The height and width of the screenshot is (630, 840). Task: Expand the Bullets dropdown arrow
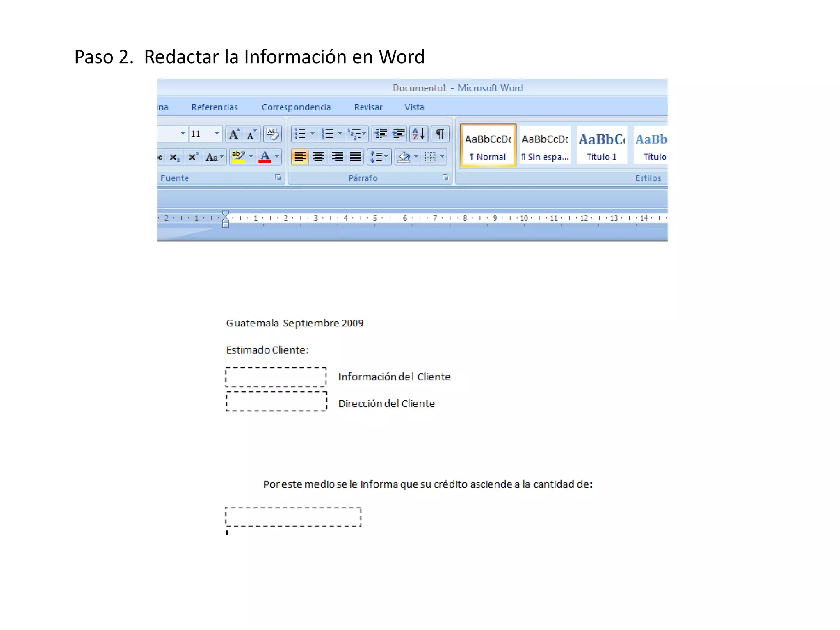(313, 134)
